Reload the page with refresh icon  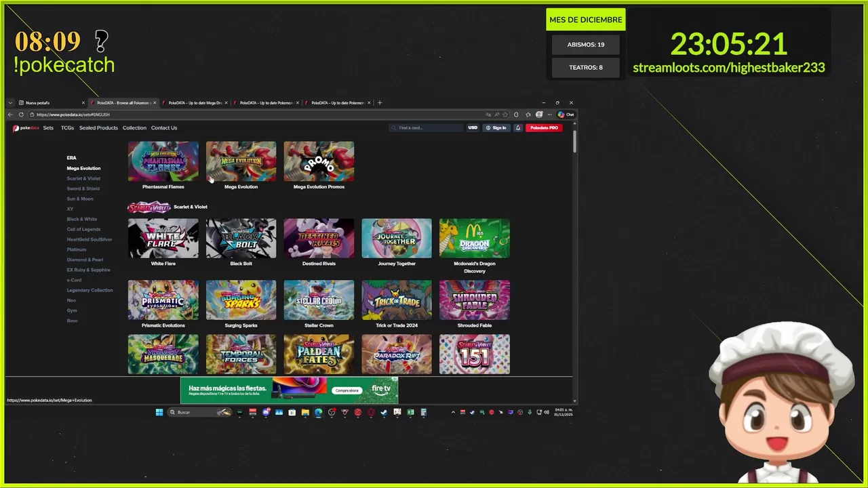point(21,115)
